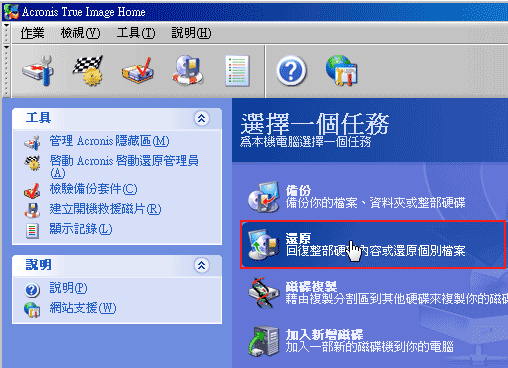508x368 pixels.
Task: Click the blue question mark Help toolbar icon
Action: pyautogui.click(x=291, y=71)
